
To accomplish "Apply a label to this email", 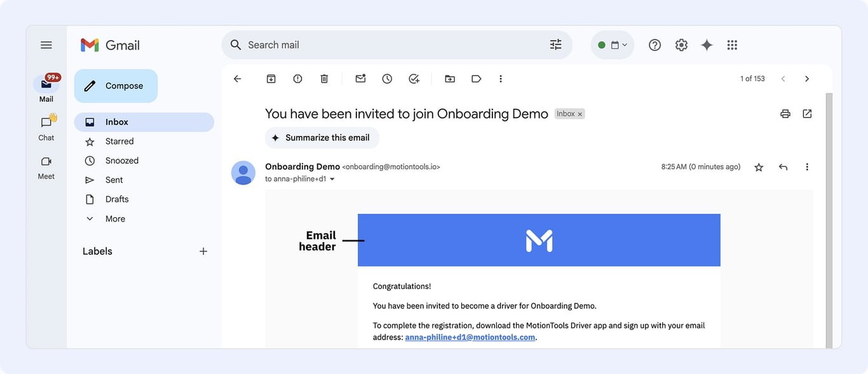I will [476, 79].
